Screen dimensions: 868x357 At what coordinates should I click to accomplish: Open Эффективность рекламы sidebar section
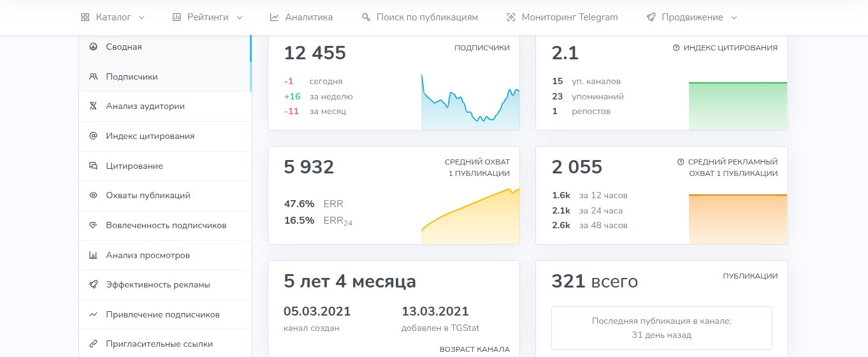(x=165, y=284)
